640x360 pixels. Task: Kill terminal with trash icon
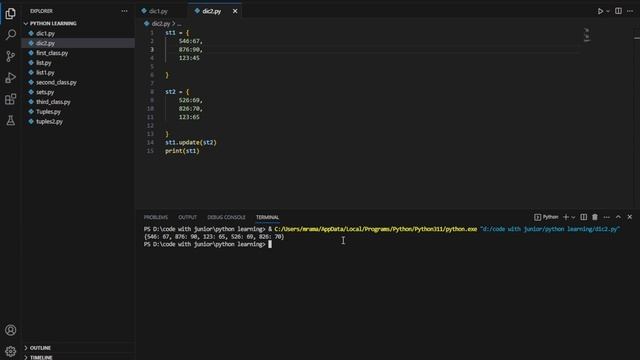tap(595, 217)
